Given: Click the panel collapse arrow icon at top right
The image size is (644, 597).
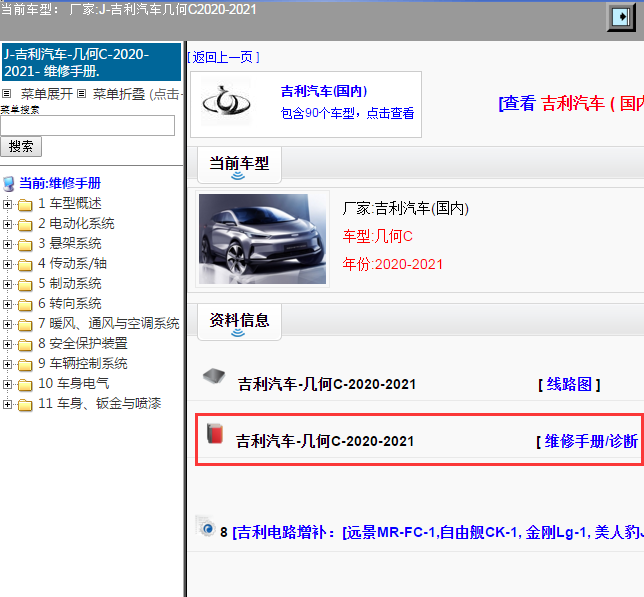Looking at the screenshot, I should pos(621,17).
